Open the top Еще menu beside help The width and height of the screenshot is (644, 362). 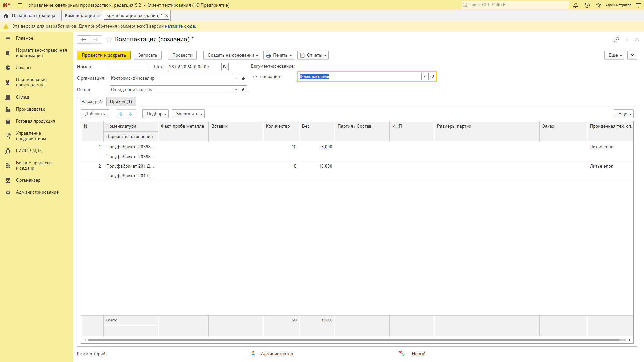click(x=614, y=55)
